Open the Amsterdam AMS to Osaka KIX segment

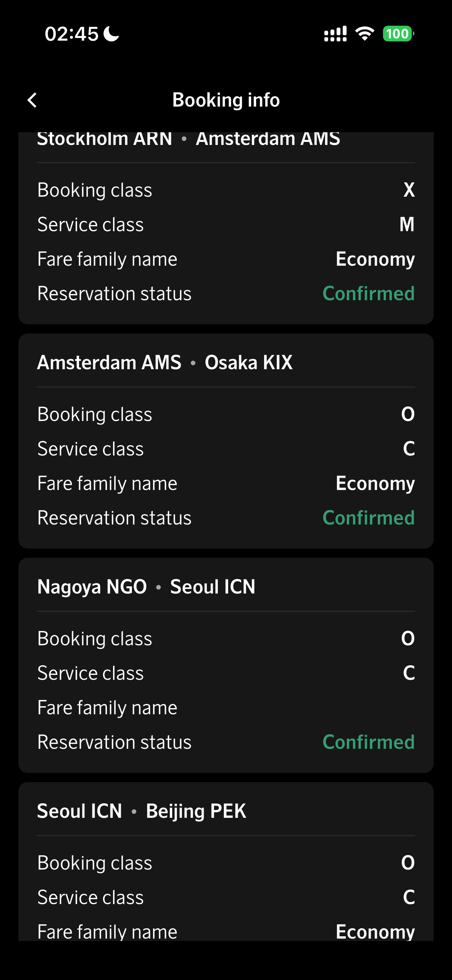pyautogui.click(x=165, y=362)
